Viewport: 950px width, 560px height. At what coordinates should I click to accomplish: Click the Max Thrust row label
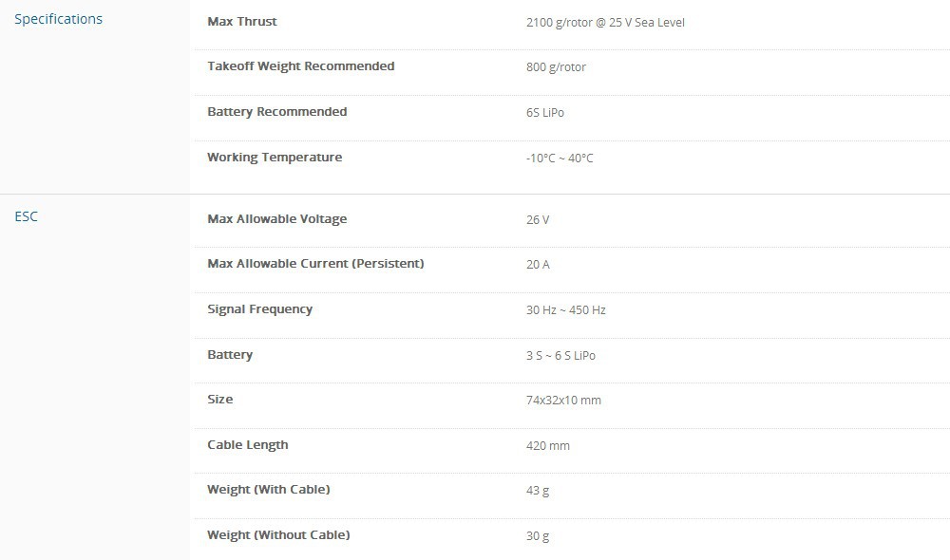242,21
